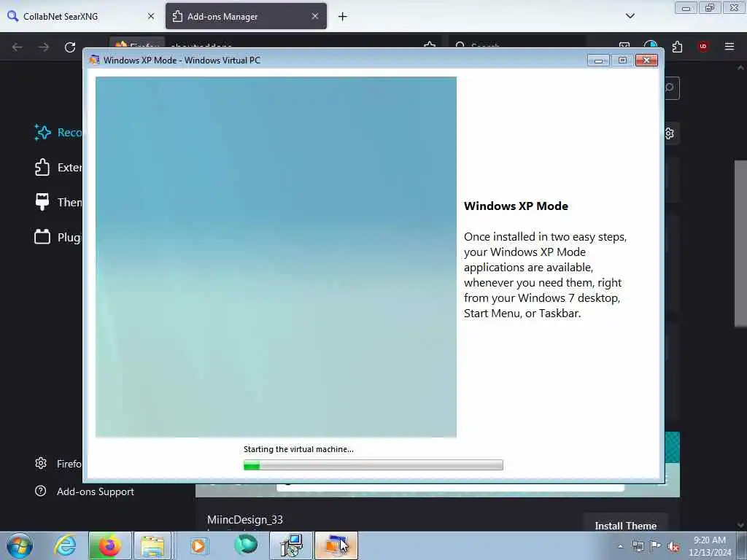
Task: Click the Windows XP Mode title bar icon
Action: click(x=94, y=60)
